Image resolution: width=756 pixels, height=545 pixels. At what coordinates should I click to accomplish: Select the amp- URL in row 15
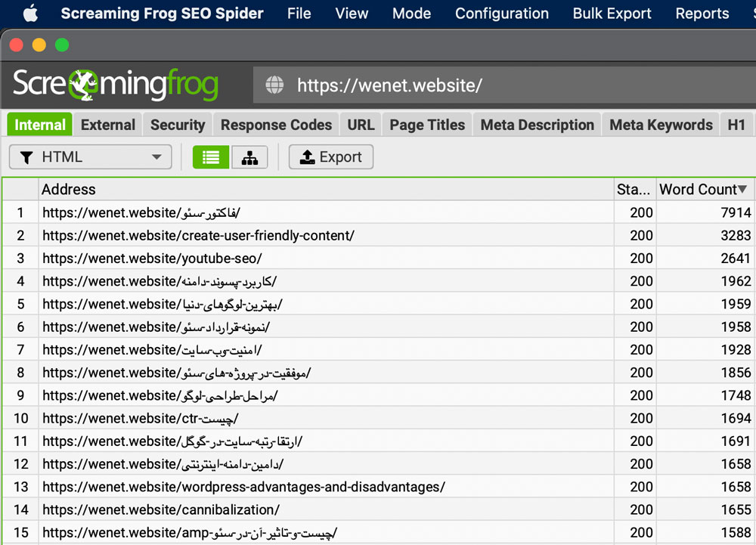click(x=190, y=532)
